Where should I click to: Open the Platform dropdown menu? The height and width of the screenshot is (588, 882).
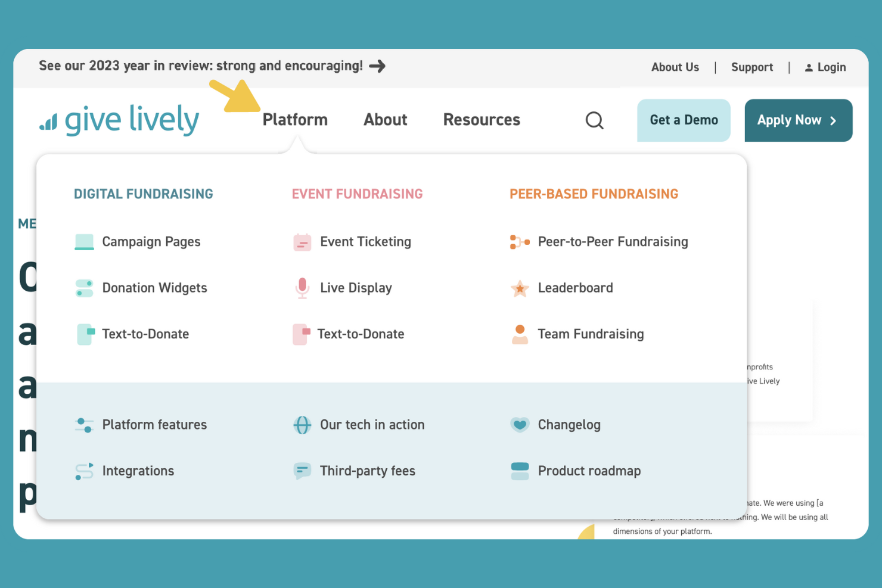point(295,120)
